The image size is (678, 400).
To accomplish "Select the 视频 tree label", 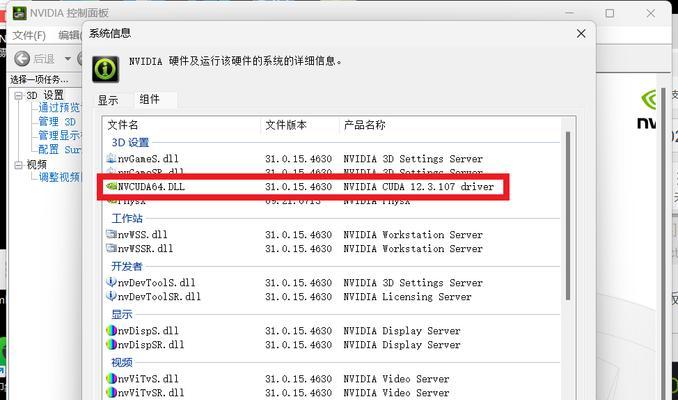I will point(36,164).
